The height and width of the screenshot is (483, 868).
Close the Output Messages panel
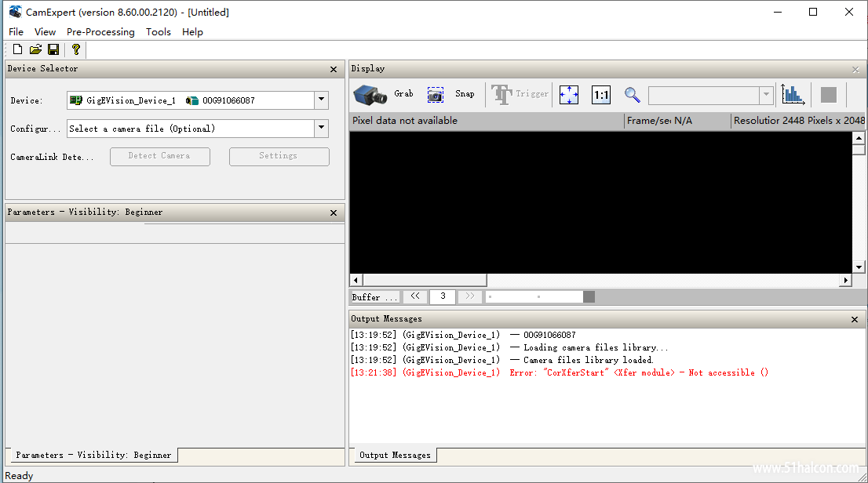[855, 320]
